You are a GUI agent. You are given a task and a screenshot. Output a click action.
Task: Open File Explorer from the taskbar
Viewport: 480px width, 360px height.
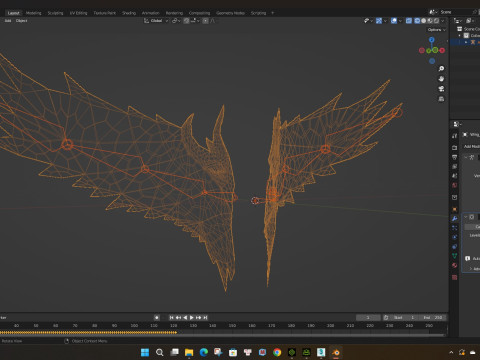pyautogui.click(x=189, y=352)
